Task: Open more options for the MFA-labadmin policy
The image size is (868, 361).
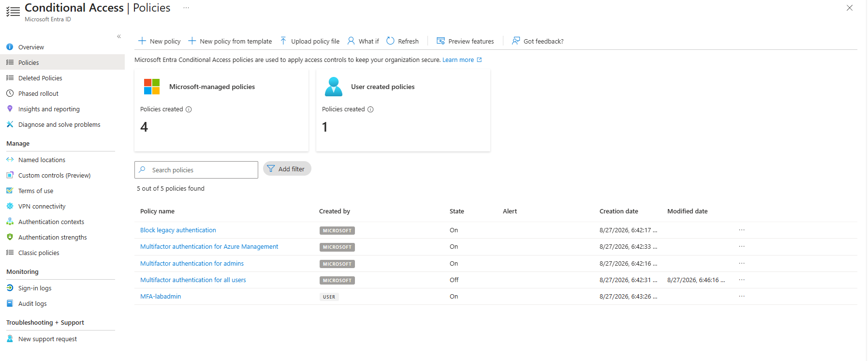Action: (x=742, y=296)
